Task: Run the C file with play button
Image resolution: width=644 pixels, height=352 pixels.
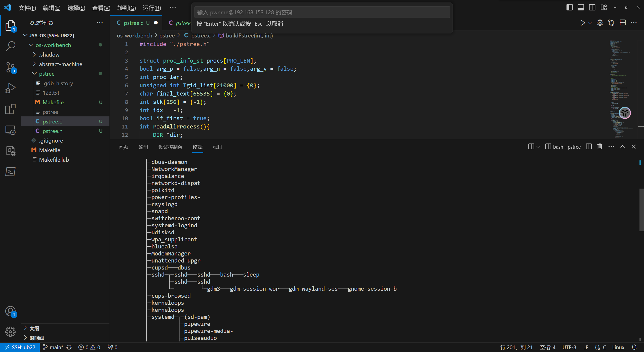Action: (583, 23)
